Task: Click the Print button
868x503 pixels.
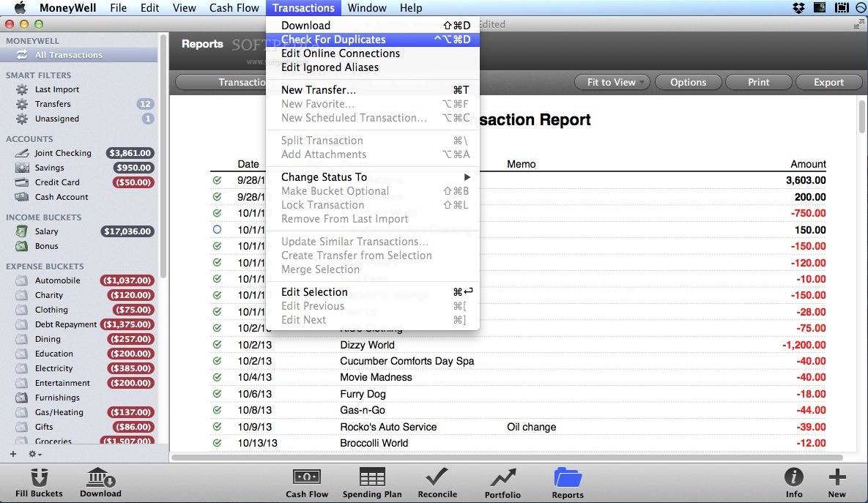Action: (x=758, y=82)
